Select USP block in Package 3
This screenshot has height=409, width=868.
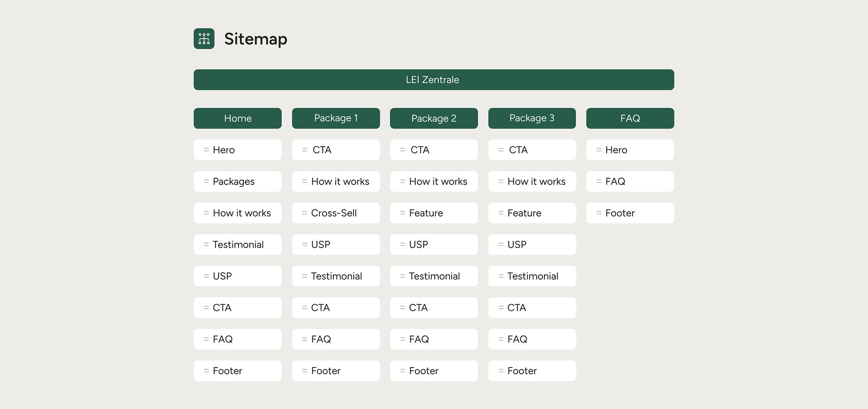[x=532, y=245]
